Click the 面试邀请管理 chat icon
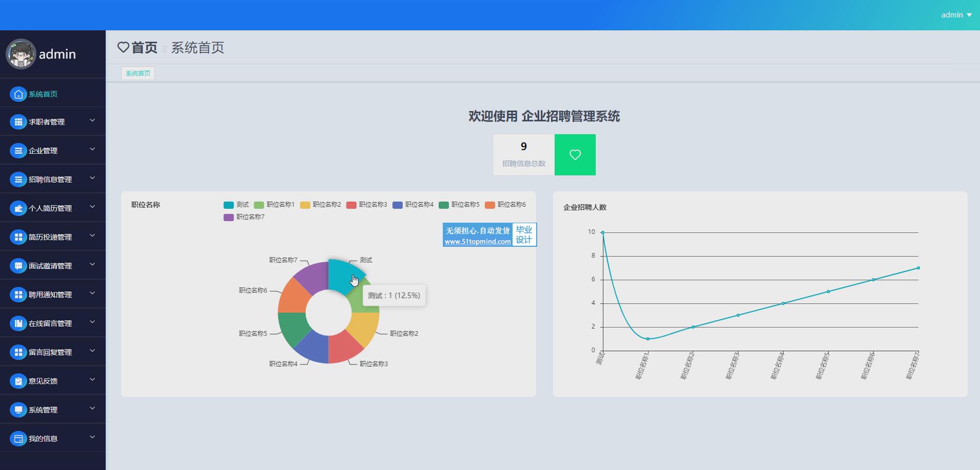 tap(18, 265)
